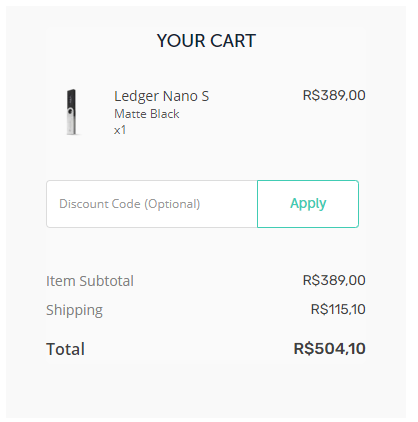Click the Ledger Nano S product image
418x422 pixels.
click(x=71, y=112)
